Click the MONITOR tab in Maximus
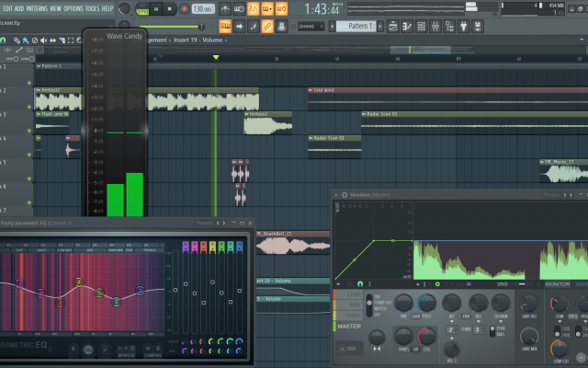The image size is (588, 368). [x=558, y=284]
